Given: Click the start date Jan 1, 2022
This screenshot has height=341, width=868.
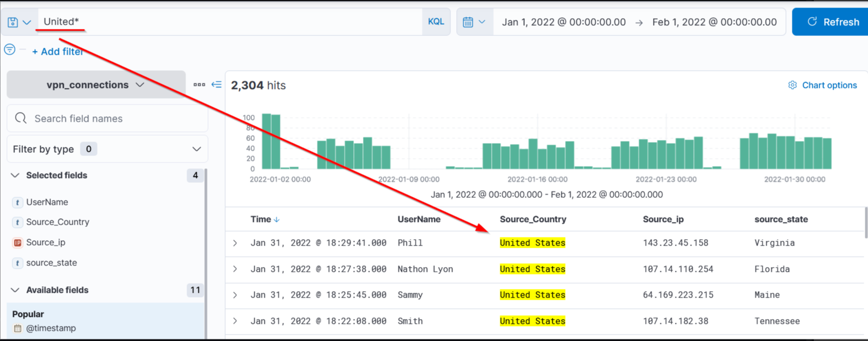Looking at the screenshot, I should (564, 22).
